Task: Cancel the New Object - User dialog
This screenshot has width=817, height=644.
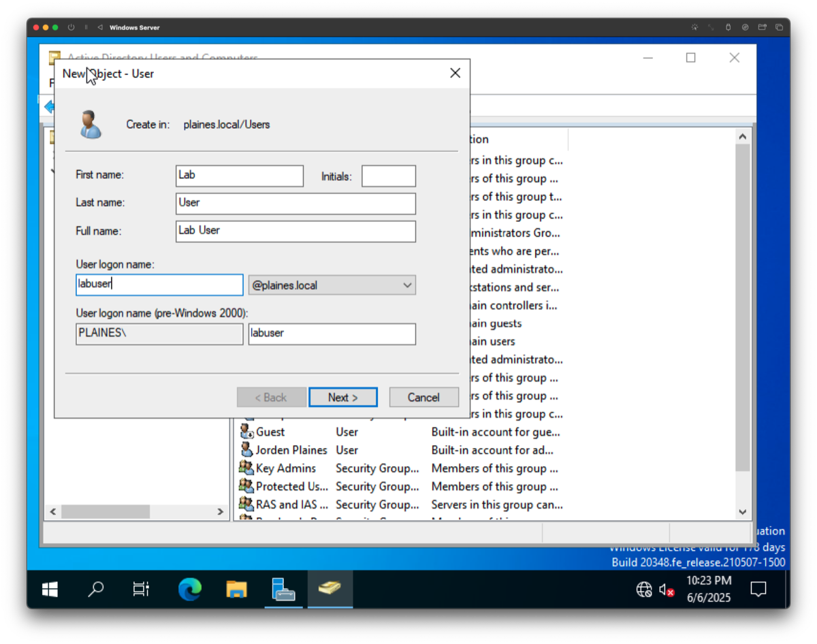Action: [x=423, y=398]
